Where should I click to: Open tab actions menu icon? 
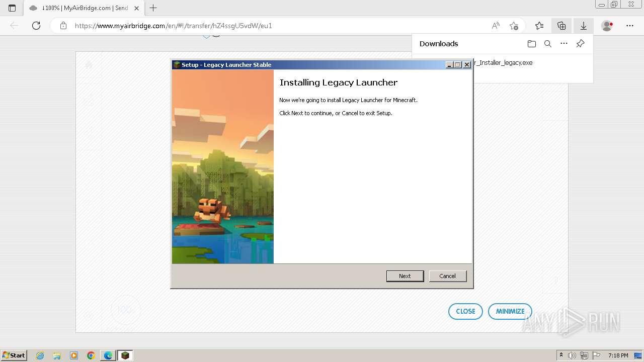(x=12, y=8)
